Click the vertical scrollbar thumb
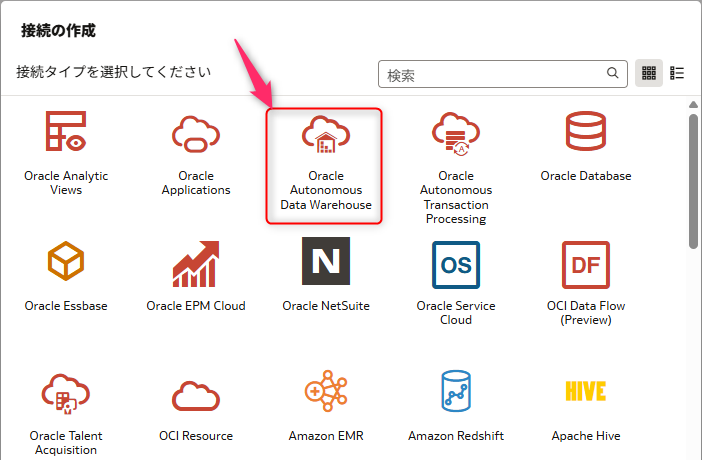 (x=693, y=181)
